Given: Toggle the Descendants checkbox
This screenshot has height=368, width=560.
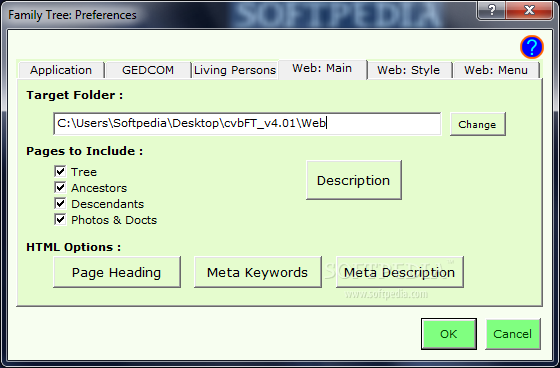Looking at the screenshot, I should (60, 204).
